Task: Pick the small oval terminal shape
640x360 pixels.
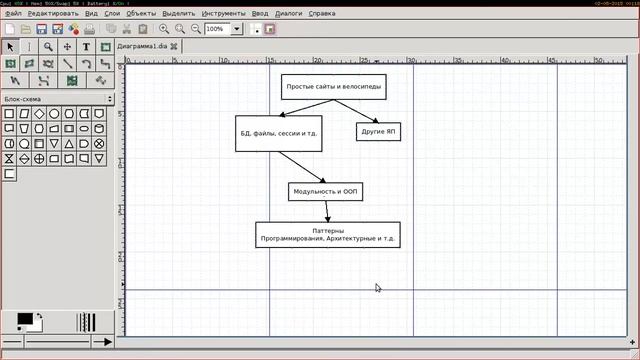Action: [84, 129]
